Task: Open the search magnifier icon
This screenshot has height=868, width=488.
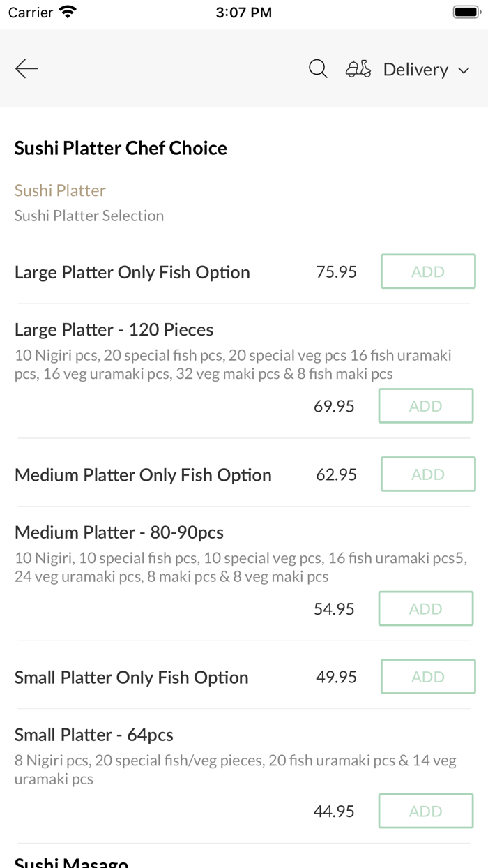Action: pos(318,68)
